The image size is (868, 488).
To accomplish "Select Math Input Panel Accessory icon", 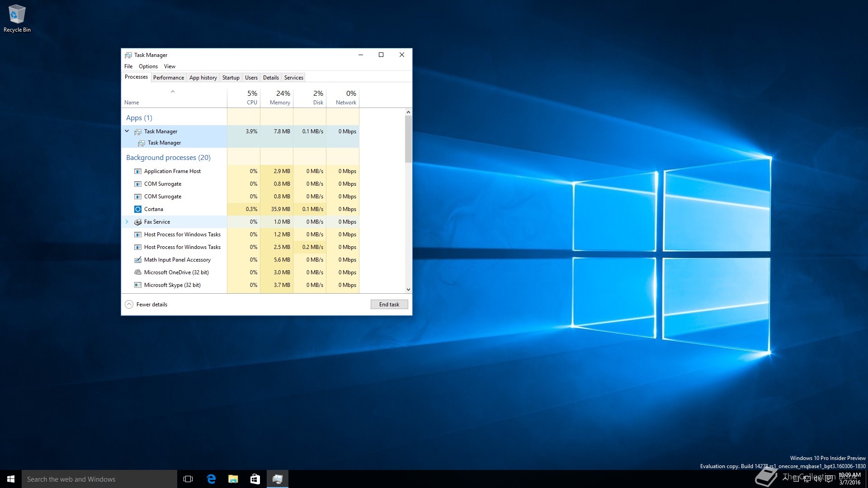I will [x=138, y=260].
